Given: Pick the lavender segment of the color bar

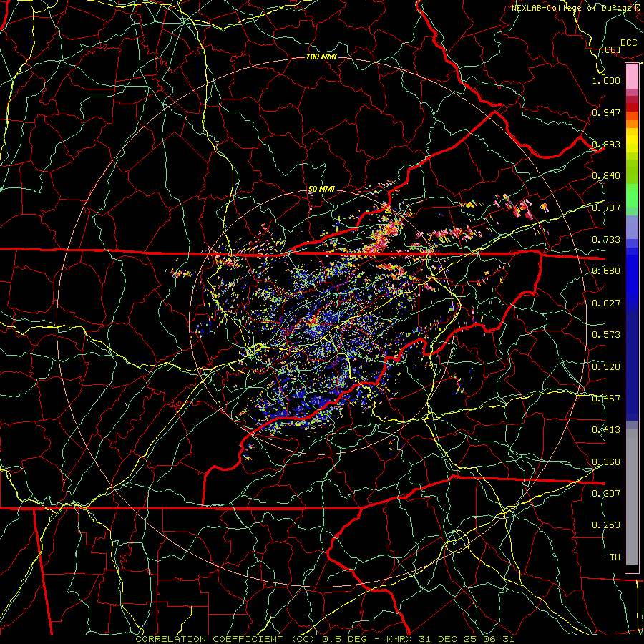Looking at the screenshot, I should [632, 227].
